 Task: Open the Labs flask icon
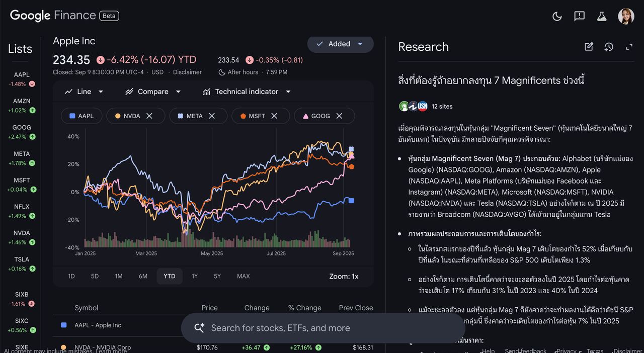[x=602, y=16]
